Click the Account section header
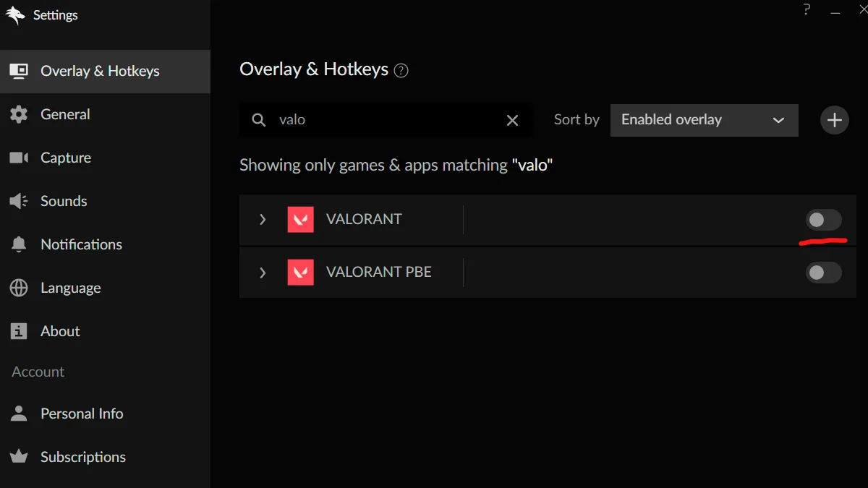This screenshot has height=488, width=868. [x=38, y=372]
